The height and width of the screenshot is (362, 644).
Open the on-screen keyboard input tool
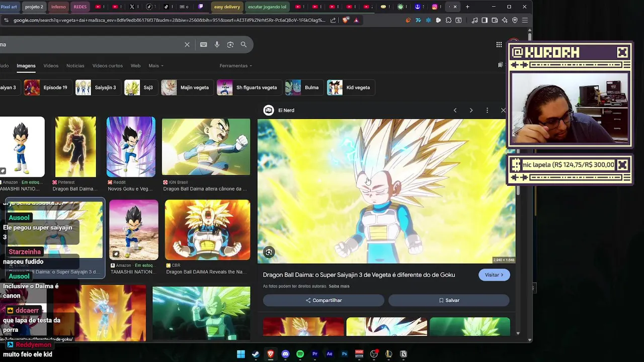[203, 44]
